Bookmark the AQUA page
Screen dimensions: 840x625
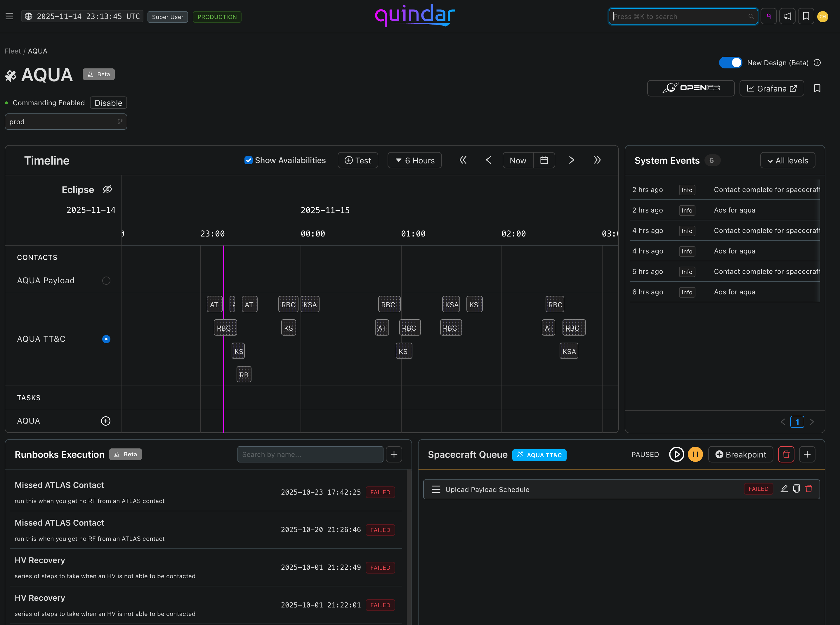point(817,88)
